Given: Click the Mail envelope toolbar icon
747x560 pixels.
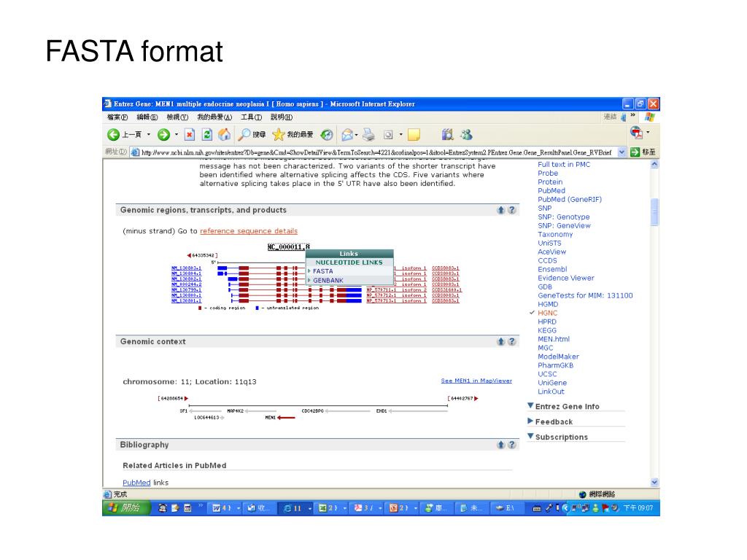Looking at the screenshot, I should tap(347, 135).
